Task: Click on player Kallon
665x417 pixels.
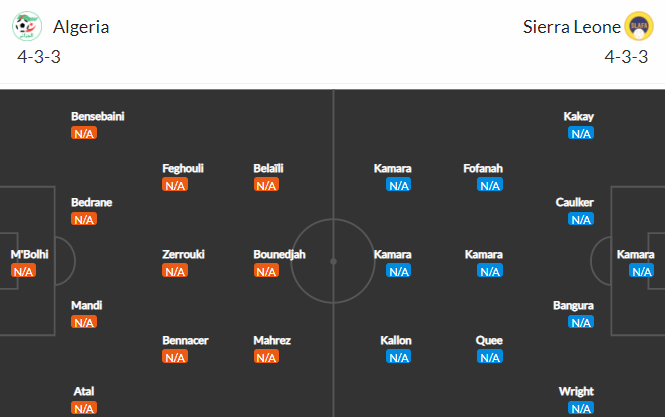Action: (x=396, y=340)
